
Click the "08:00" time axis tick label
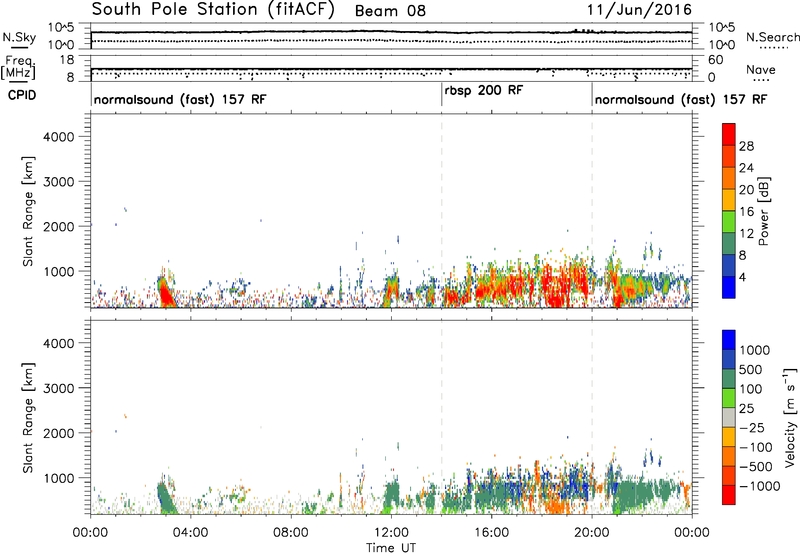290,533
